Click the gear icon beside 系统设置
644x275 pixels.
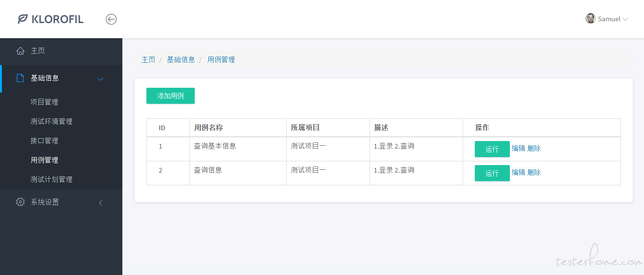(x=20, y=202)
